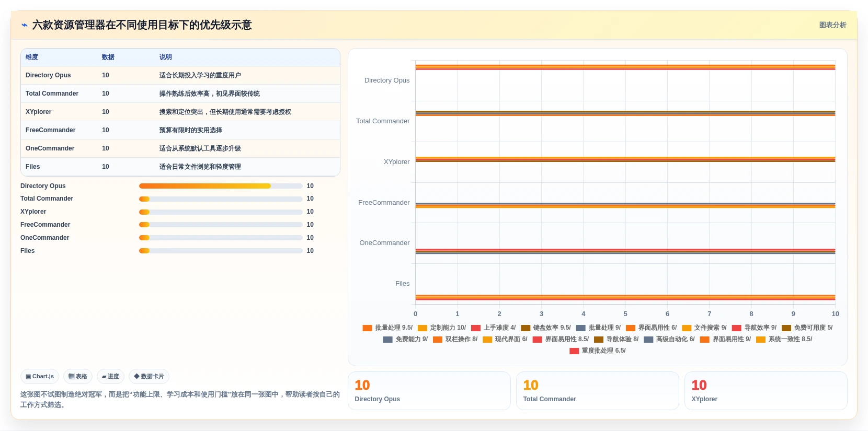Toggle legend item 文件搜索 9/
This screenshot has height=431, width=868.
tap(704, 328)
